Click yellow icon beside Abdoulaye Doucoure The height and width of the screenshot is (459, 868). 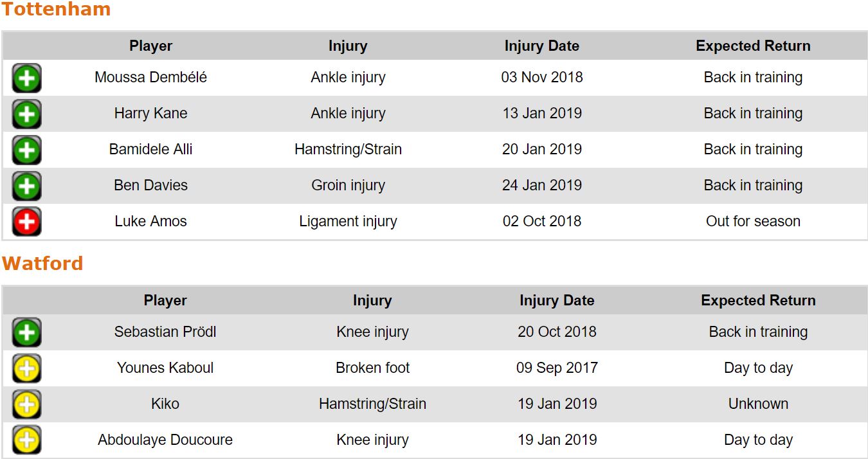tap(26, 441)
